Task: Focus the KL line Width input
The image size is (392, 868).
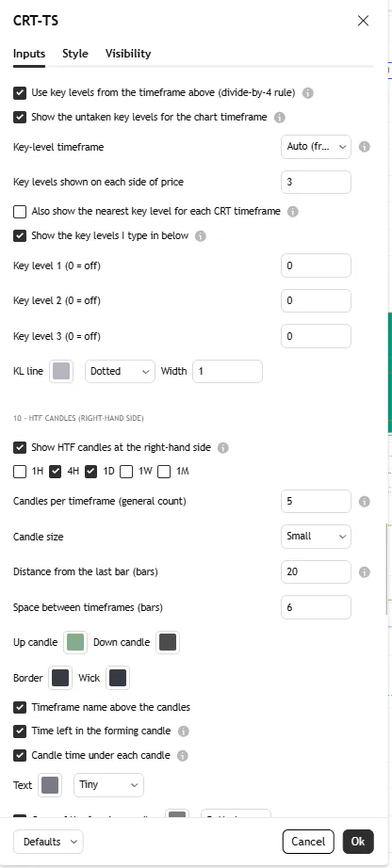Action: coord(227,372)
